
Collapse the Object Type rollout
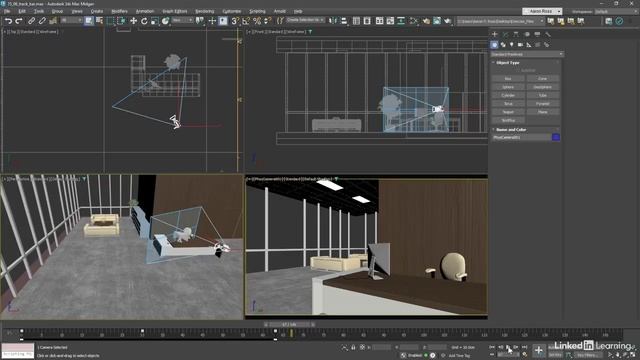[x=508, y=63]
